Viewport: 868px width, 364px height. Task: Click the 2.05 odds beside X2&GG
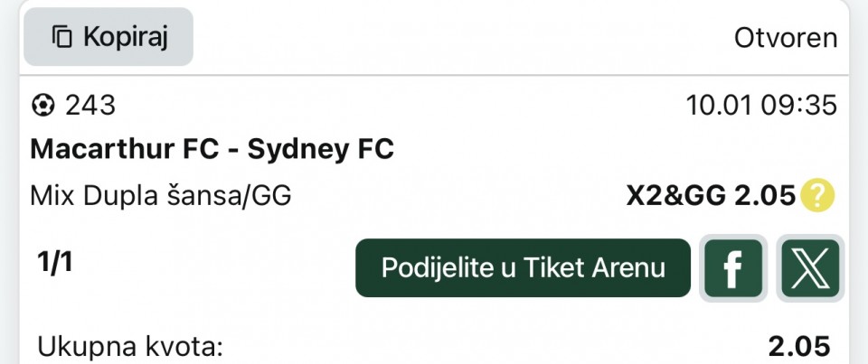click(765, 195)
